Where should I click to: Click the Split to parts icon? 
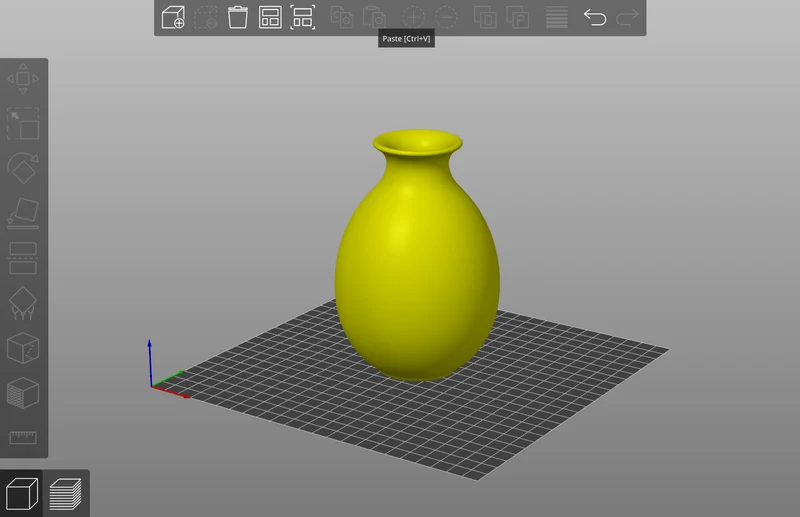point(517,17)
